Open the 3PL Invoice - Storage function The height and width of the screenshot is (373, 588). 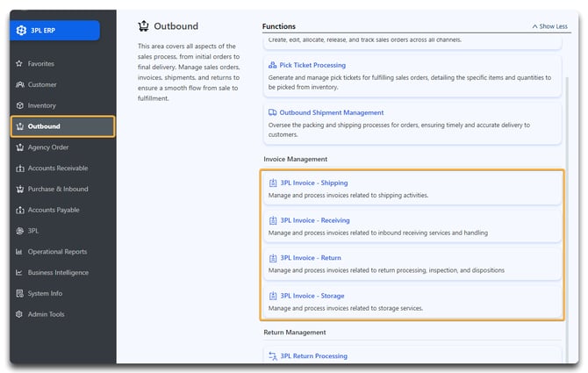(x=312, y=296)
